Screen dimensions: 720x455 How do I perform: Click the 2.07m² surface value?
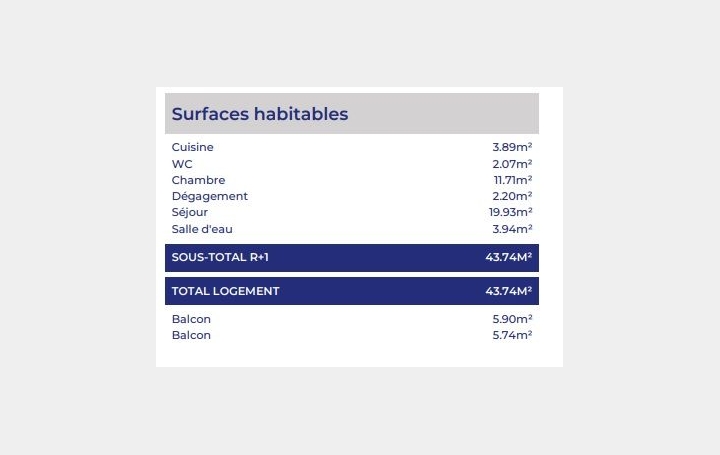click(512, 164)
